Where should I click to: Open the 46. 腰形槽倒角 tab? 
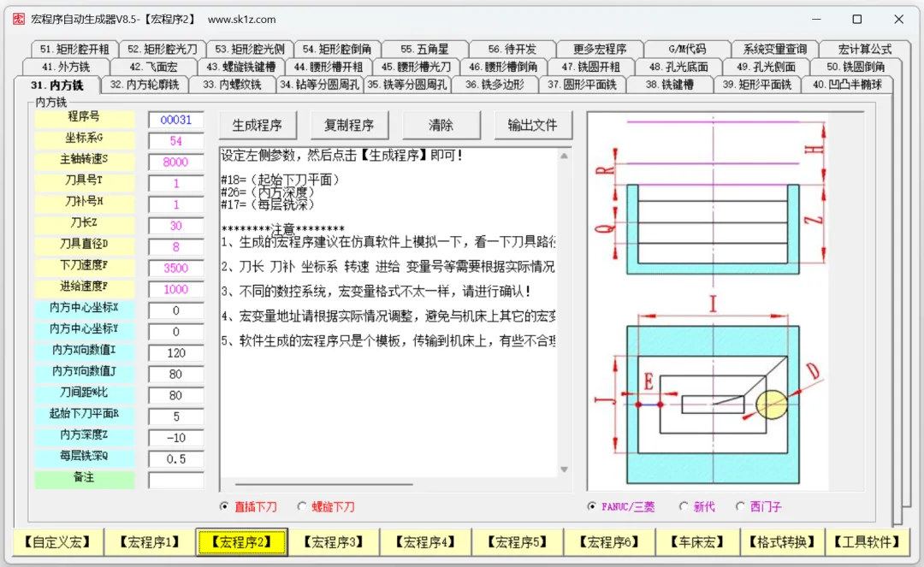[x=504, y=67]
